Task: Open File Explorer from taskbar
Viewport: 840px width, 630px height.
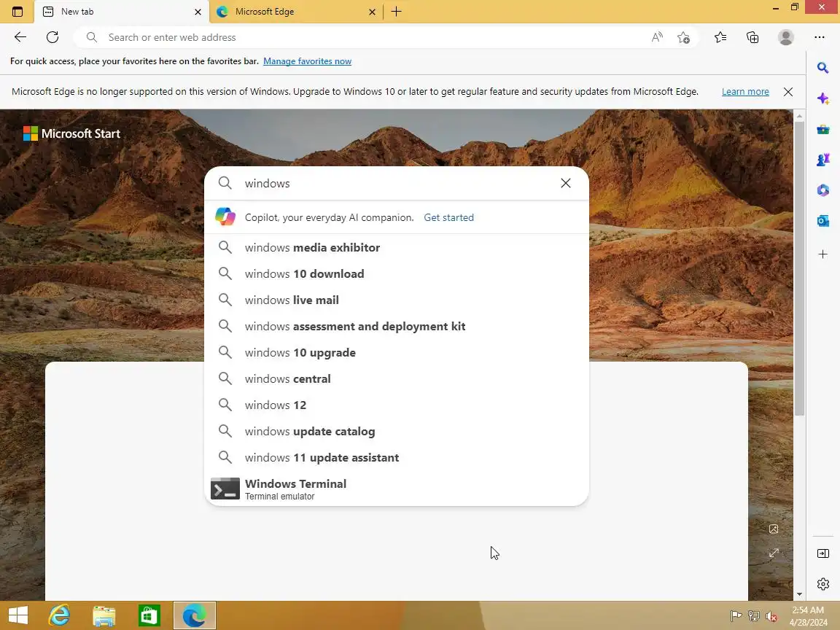Action: tap(104, 615)
